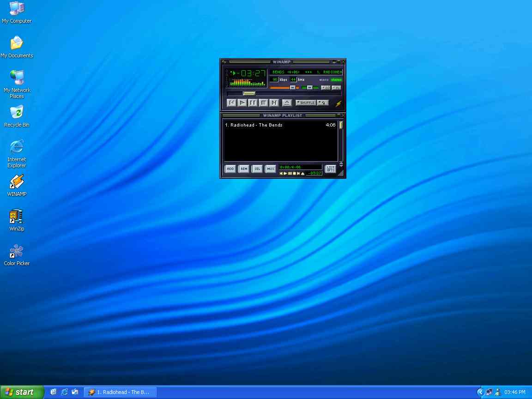
Task: Toggle Shuffle mode on
Action: pyautogui.click(x=306, y=103)
